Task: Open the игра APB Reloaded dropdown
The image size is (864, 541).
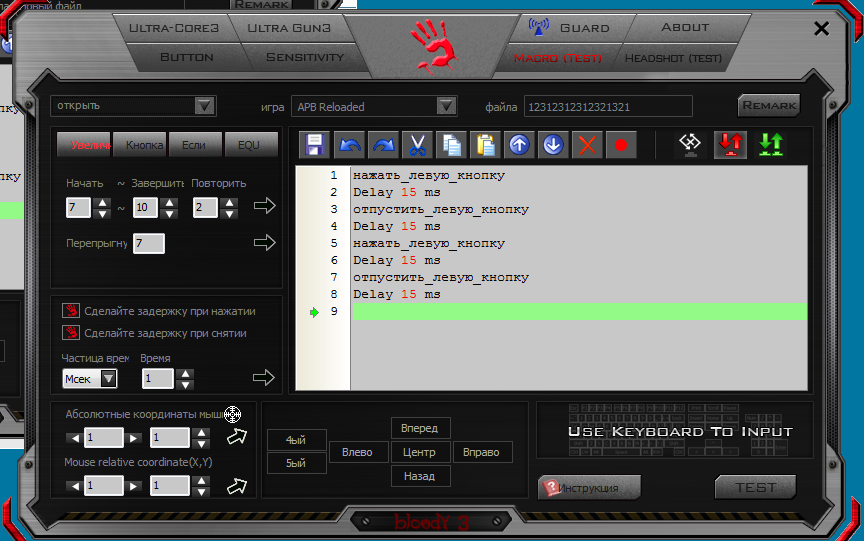Action: (446, 106)
